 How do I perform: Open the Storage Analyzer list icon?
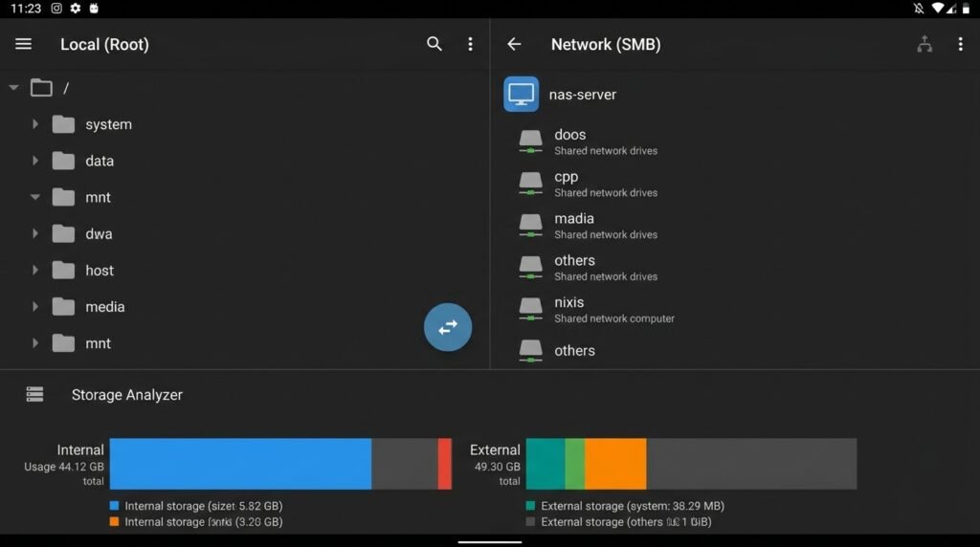click(x=35, y=394)
